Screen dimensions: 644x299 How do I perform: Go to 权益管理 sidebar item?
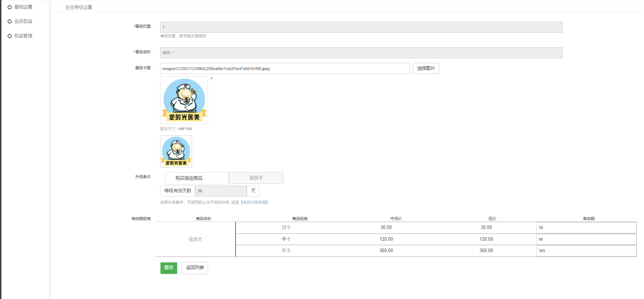point(23,36)
